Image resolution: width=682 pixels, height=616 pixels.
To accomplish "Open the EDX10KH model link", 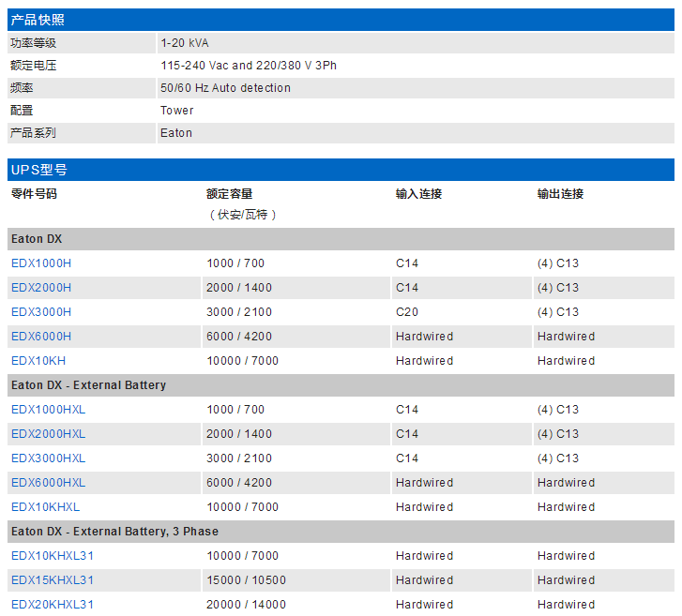I will point(38,361).
